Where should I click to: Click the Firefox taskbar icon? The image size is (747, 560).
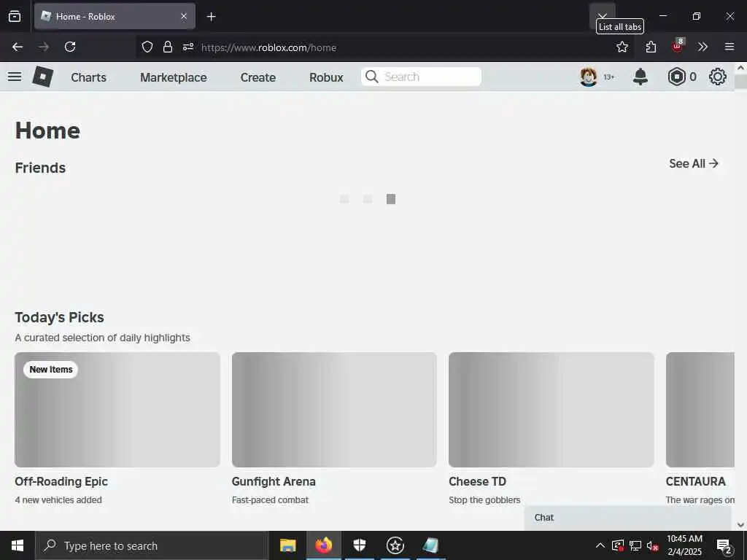click(323, 545)
